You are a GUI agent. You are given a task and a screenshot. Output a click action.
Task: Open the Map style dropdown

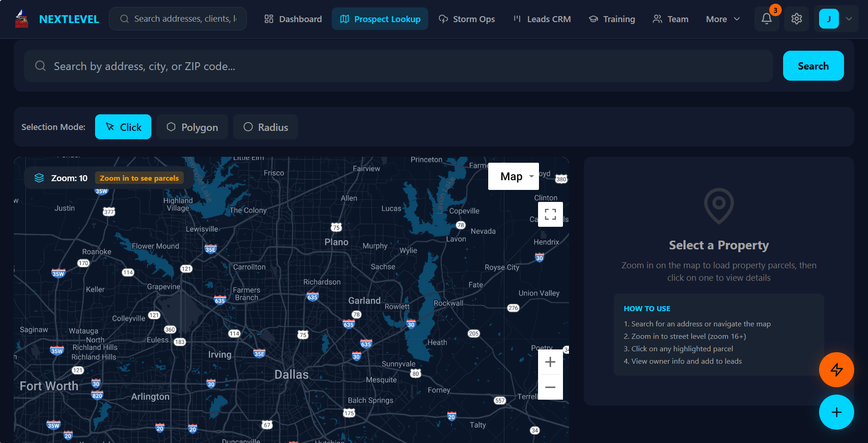click(x=513, y=176)
